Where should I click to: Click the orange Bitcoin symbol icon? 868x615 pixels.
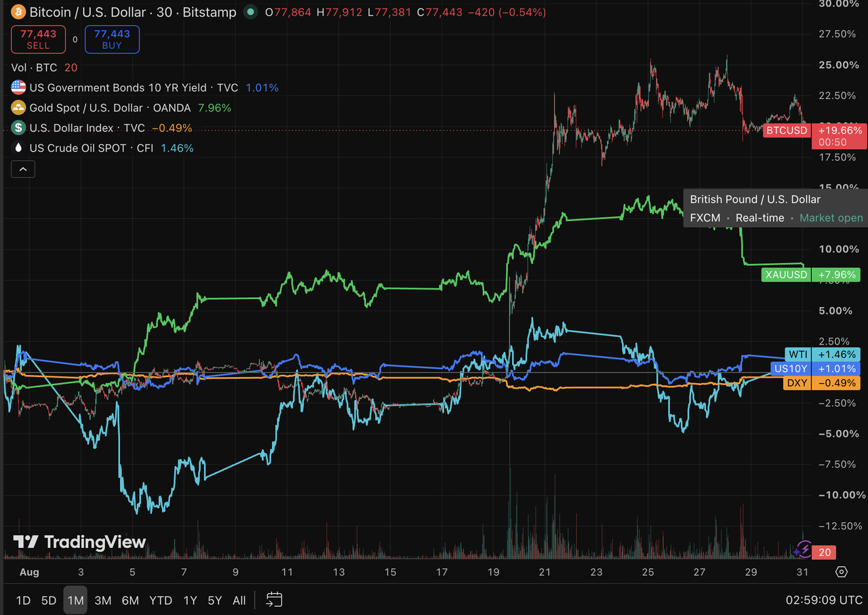click(18, 12)
